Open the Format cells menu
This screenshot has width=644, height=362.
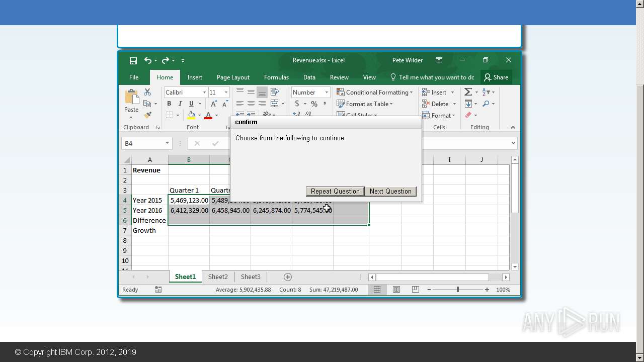pos(439,115)
